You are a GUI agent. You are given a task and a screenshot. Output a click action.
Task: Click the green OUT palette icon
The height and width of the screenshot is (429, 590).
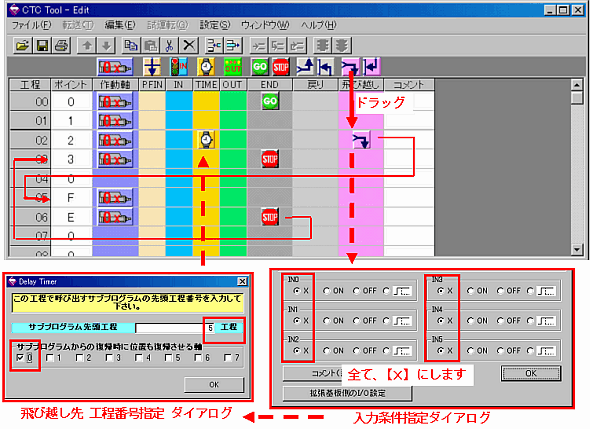pyautogui.click(x=233, y=67)
